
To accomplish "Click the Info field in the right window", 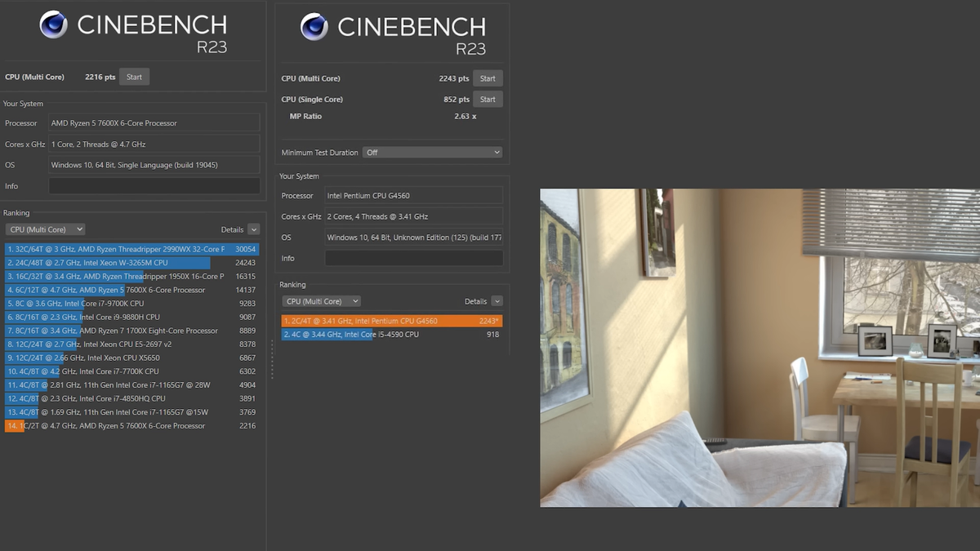I will click(414, 258).
